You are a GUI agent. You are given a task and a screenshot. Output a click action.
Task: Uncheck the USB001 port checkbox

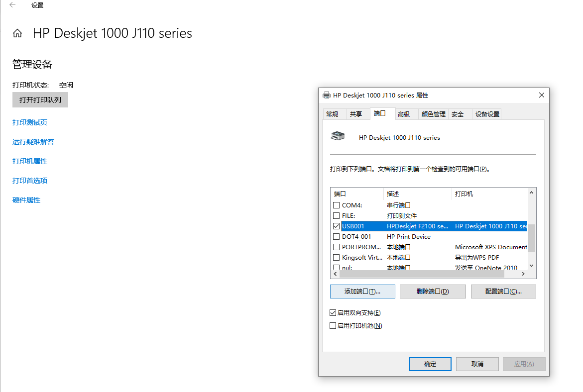[336, 226]
